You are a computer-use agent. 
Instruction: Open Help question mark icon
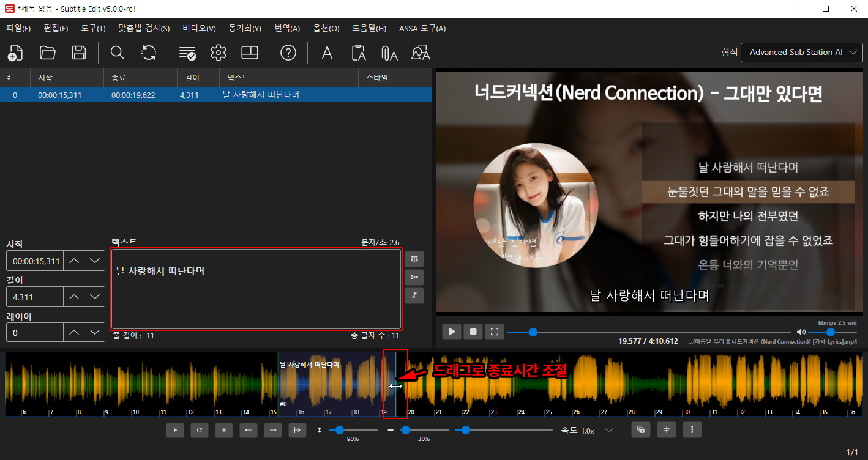(x=288, y=53)
